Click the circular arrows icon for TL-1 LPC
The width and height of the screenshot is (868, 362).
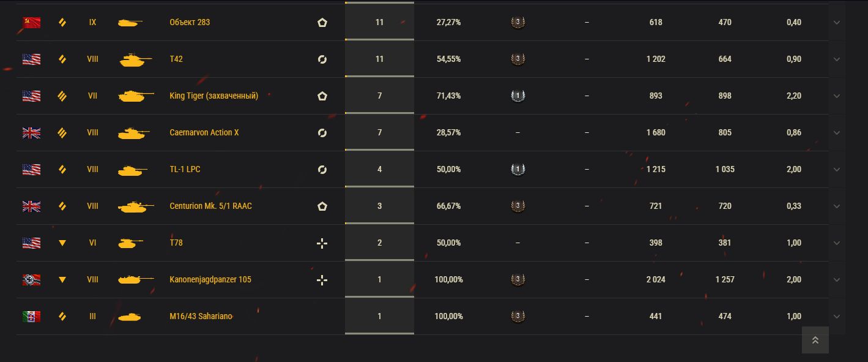[x=322, y=170]
